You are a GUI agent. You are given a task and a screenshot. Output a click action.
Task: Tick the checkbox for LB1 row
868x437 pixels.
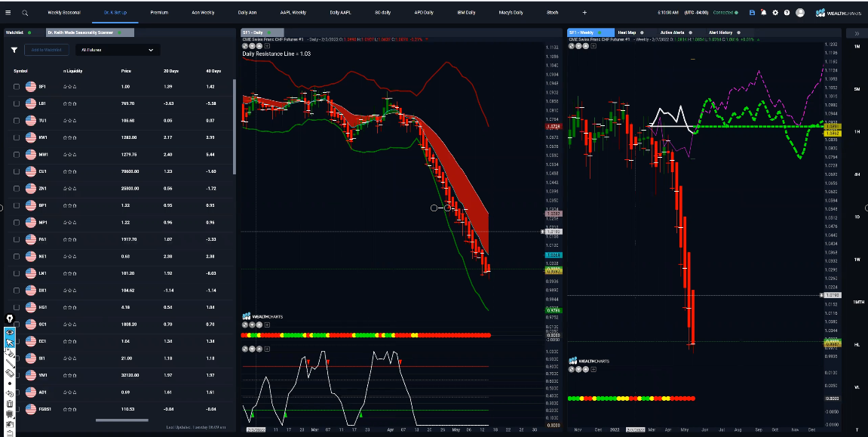[x=17, y=103]
